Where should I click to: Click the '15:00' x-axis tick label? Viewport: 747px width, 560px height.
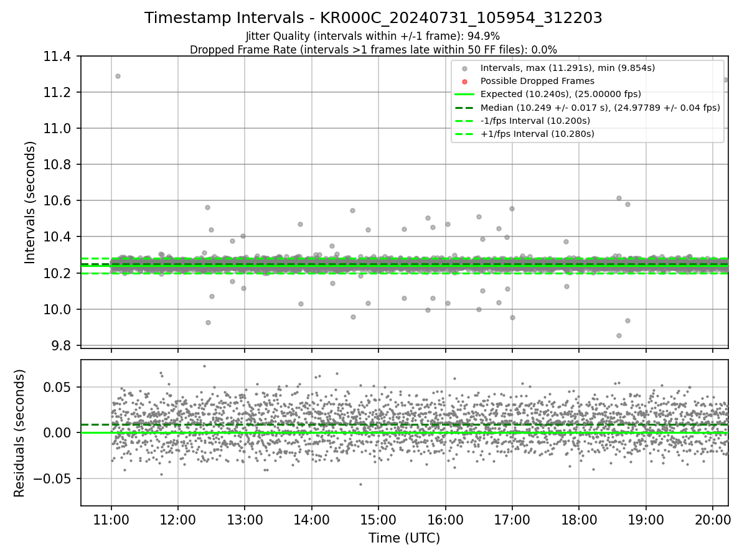378,520
